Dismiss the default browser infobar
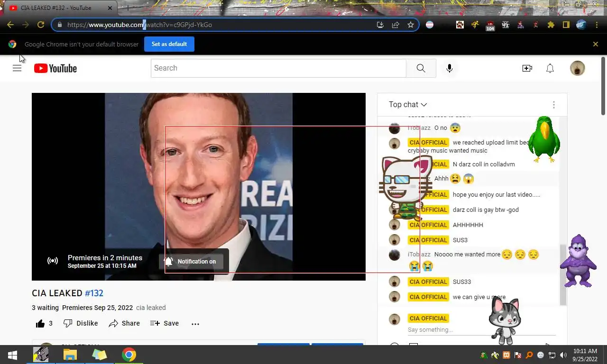The height and width of the screenshot is (364, 607). coord(596,44)
